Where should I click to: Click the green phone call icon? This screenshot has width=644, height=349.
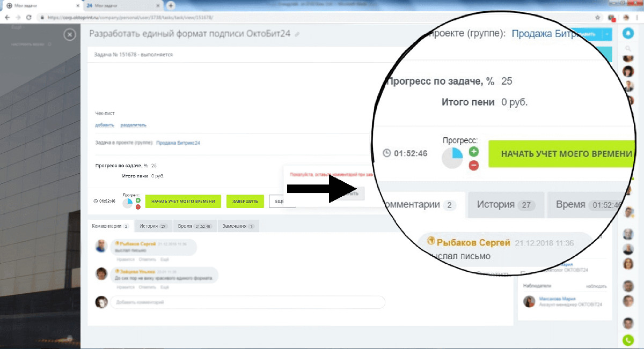pyautogui.click(x=628, y=340)
